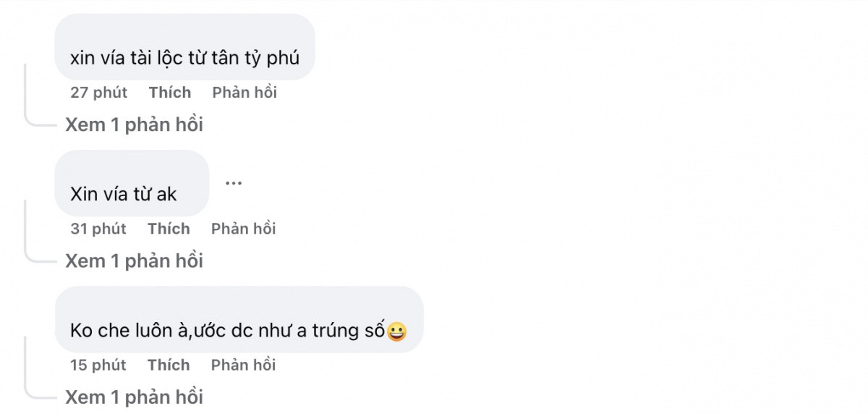This screenshot has height=414, width=868.
Task: Open the '15 phút' timestamp link
Action: pyautogui.click(x=98, y=365)
